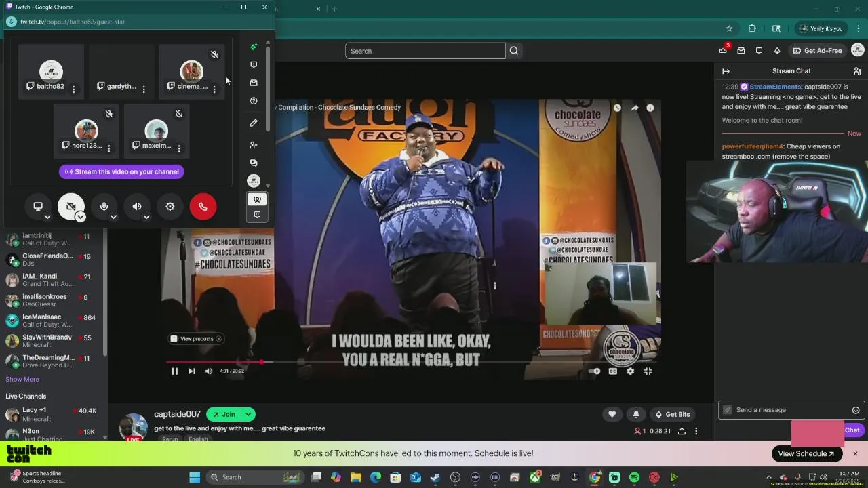The width and height of the screenshot is (868, 488).
Task: Dismiss the TwitchCon banner
Action: click(x=855, y=453)
